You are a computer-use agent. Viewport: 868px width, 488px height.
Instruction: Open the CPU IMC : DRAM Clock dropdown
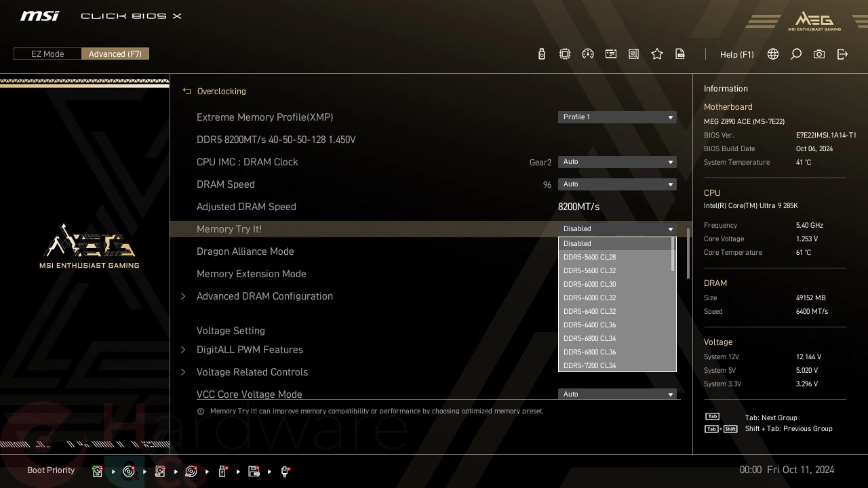(x=617, y=162)
